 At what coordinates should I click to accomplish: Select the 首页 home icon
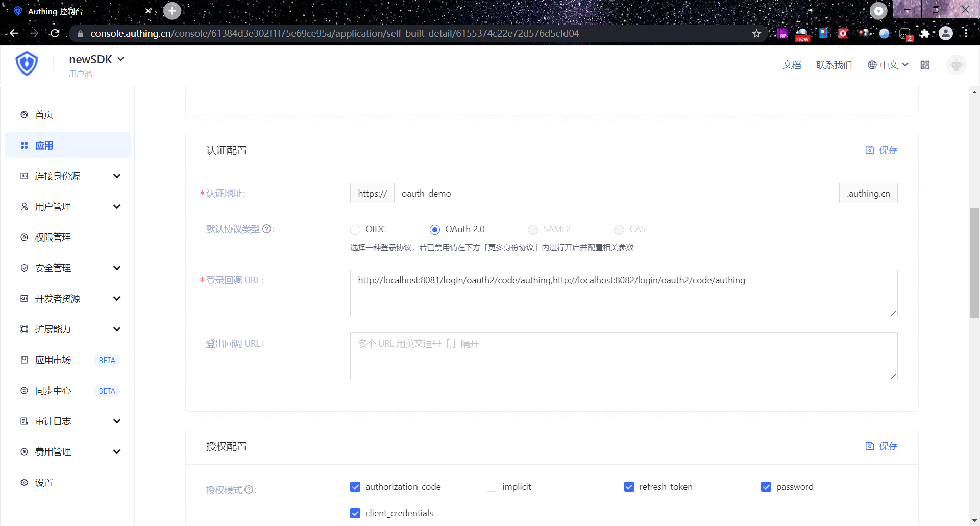coord(24,114)
